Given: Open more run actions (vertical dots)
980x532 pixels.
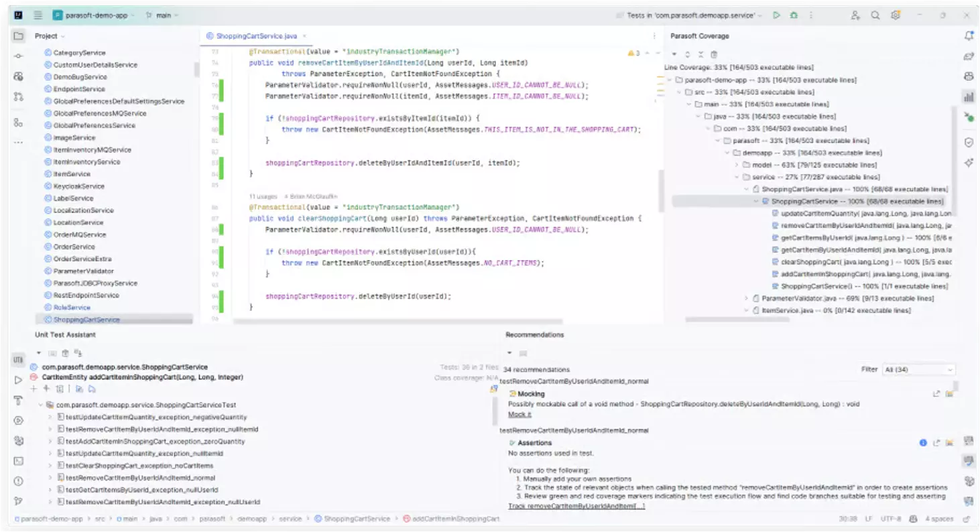Looking at the screenshot, I should coord(812,15).
